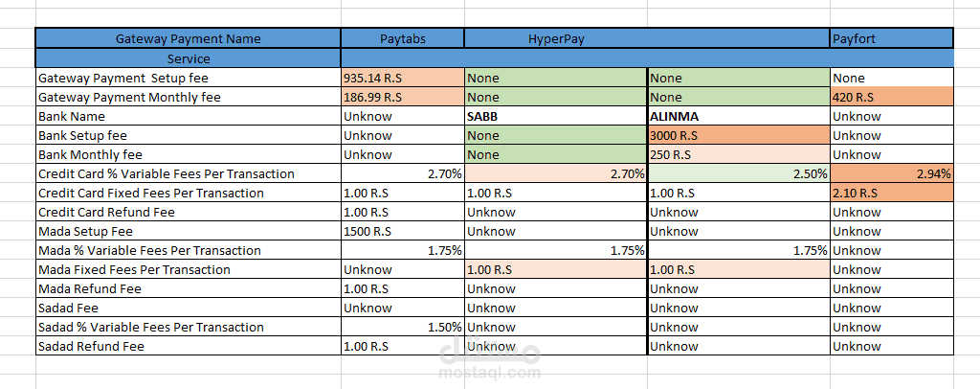Viewport: 980px width, 389px height.
Task: Click the 3000 R.S bank setup fee cell
Action: (739, 136)
